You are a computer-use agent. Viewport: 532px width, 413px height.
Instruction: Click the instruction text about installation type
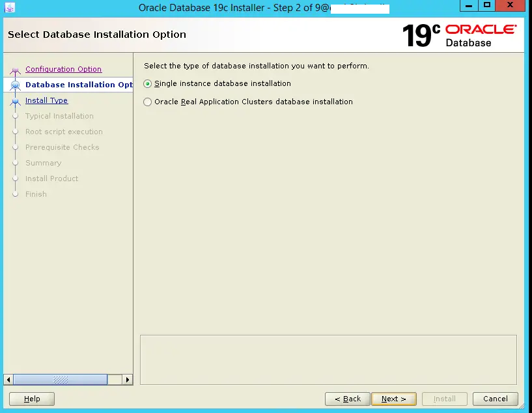pyautogui.click(x=257, y=66)
